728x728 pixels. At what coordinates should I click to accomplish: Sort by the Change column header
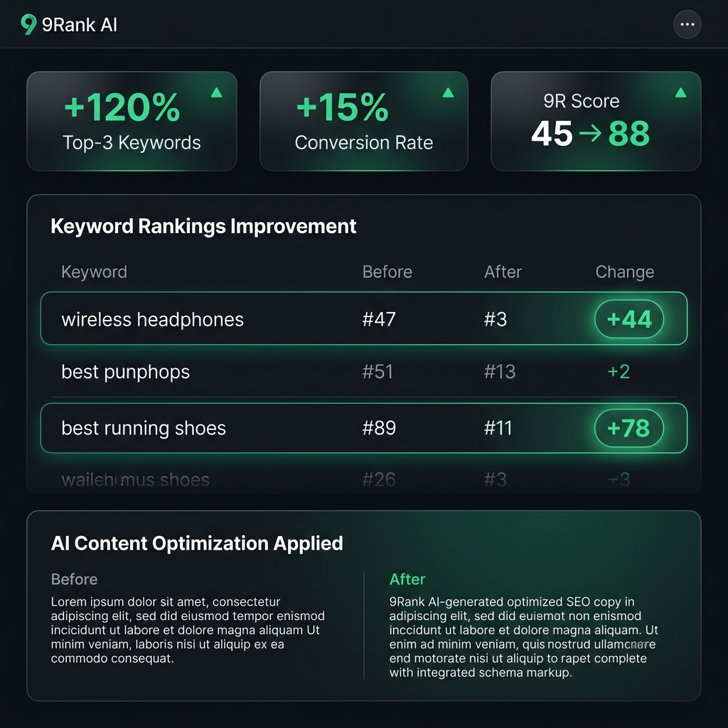click(625, 272)
